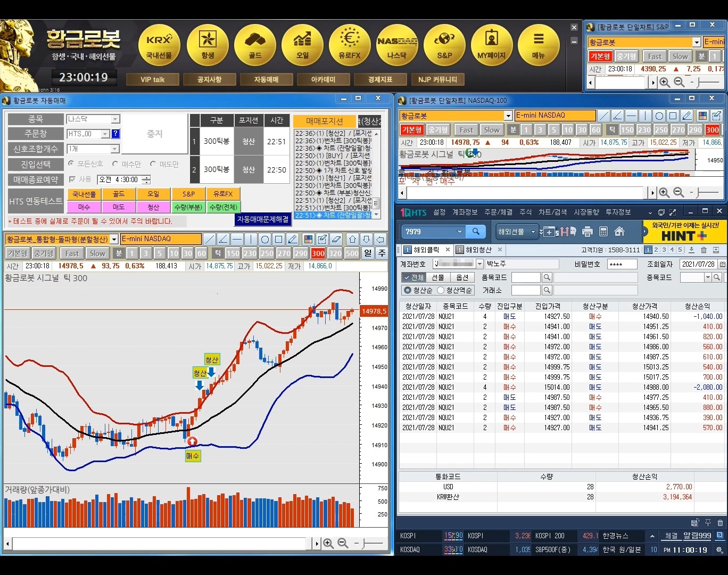Expand 황금로봇 dropdown in S&P chart window
The image size is (728, 575).
(697, 42)
